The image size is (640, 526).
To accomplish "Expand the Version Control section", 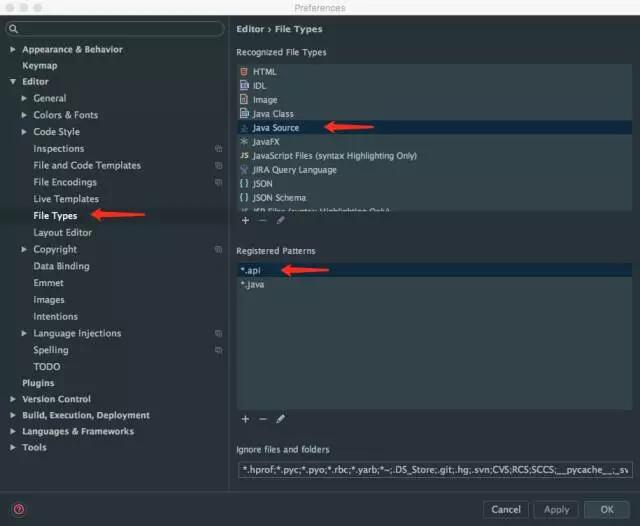I will (13, 399).
